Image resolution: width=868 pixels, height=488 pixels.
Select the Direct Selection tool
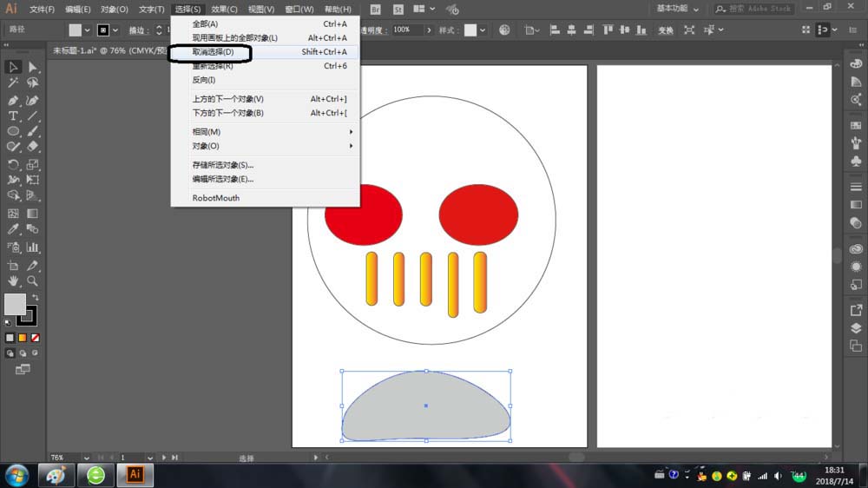point(32,67)
